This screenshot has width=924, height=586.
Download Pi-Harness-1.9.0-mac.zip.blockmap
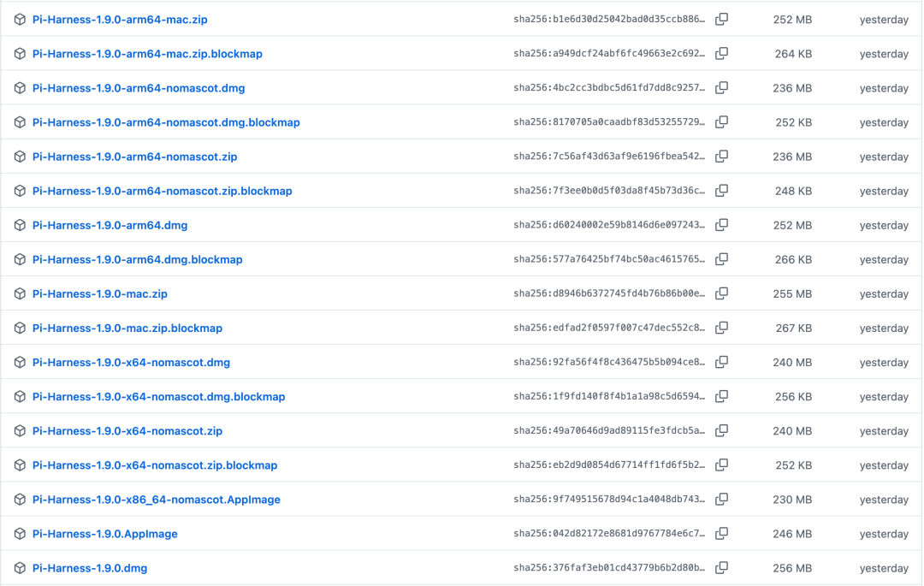pos(127,328)
